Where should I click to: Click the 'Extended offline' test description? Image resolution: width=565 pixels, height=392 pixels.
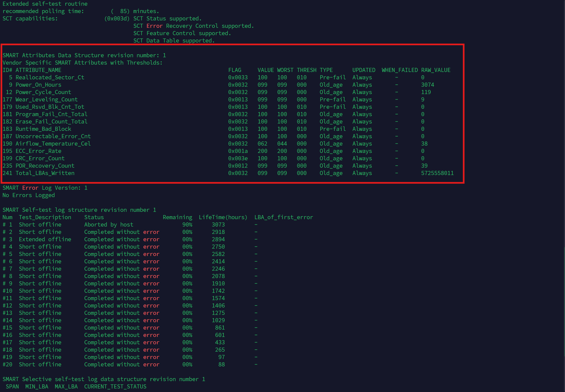point(45,239)
